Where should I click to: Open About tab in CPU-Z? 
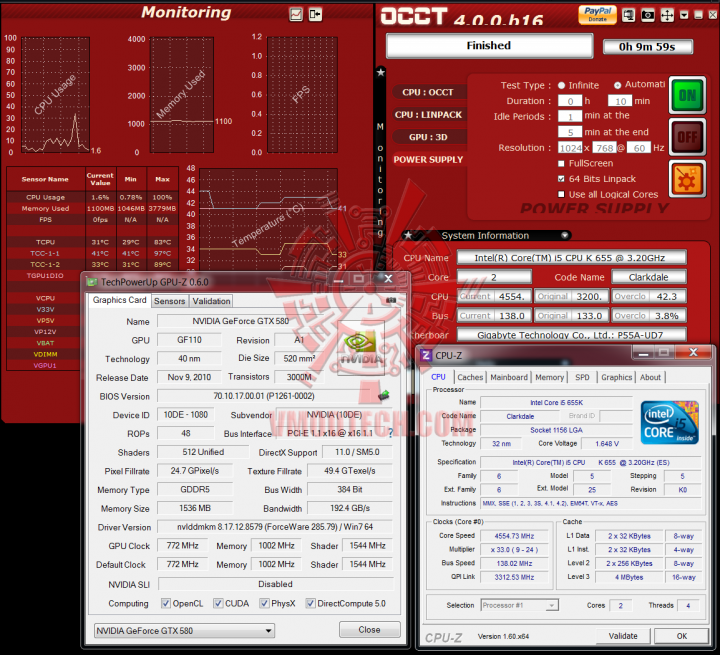point(650,377)
